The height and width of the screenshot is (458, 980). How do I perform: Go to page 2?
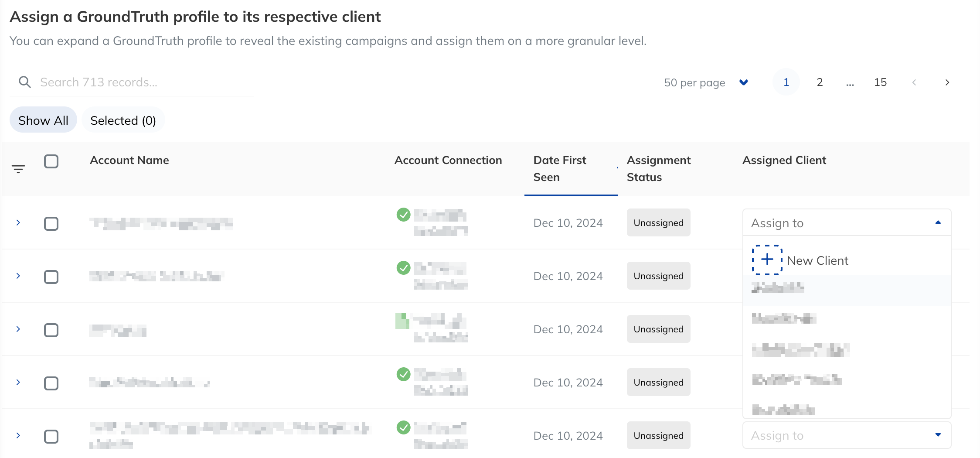point(820,82)
